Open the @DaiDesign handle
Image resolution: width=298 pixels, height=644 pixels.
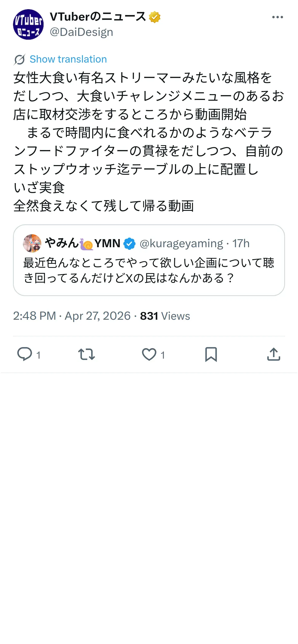coord(82,32)
